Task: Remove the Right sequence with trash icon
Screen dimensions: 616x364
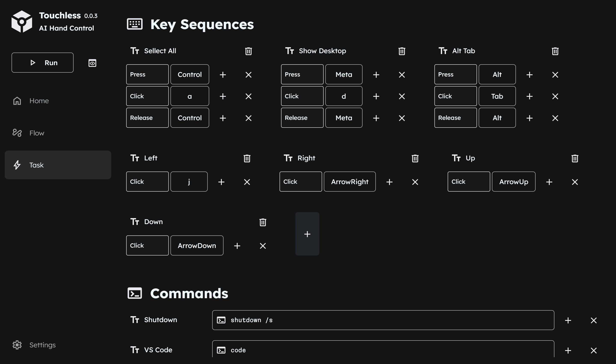Action: (415, 158)
